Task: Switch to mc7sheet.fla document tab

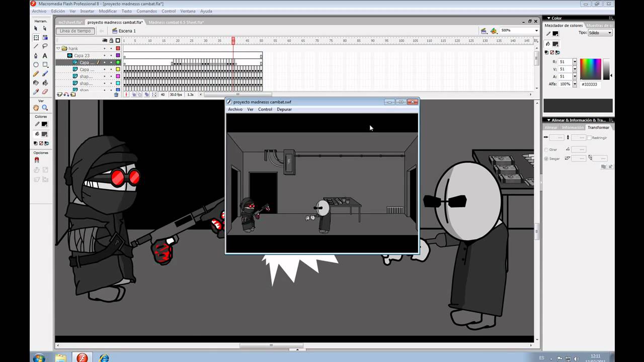Action: [70, 22]
